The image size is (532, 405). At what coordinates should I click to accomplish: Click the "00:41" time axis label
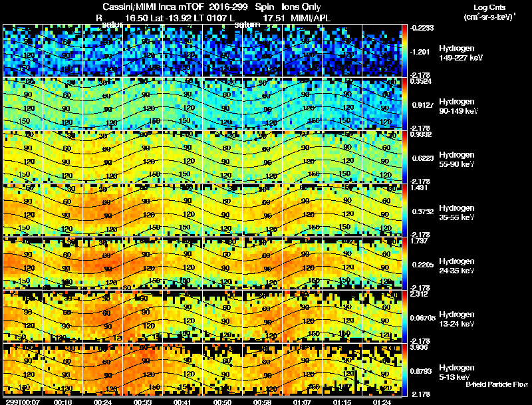[182, 402]
